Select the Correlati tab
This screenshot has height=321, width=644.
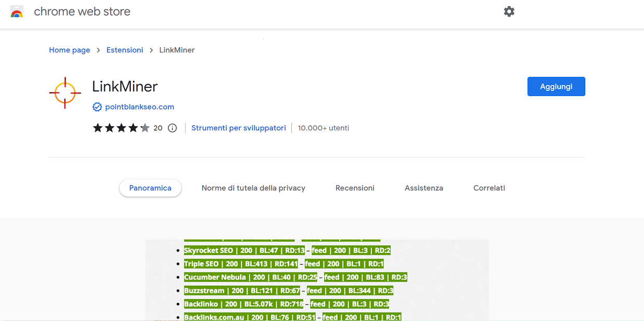489,188
